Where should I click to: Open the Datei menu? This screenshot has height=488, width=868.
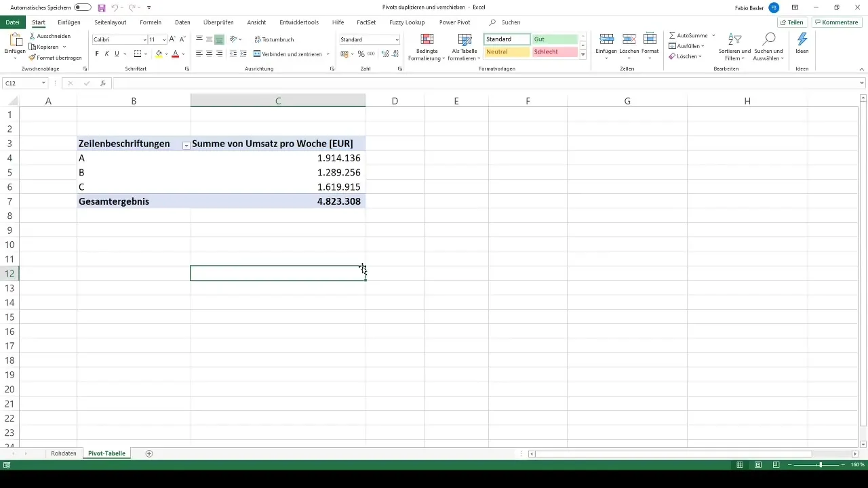pos(12,22)
